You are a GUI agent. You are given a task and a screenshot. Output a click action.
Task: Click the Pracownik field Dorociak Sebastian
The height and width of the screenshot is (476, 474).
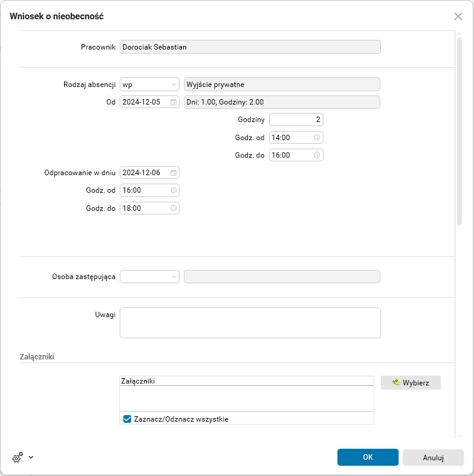[250, 47]
